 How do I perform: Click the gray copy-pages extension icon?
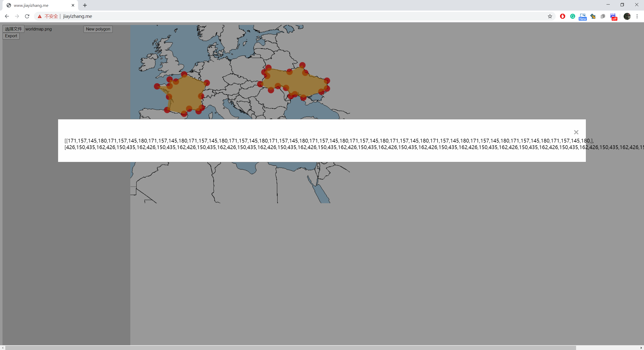603,16
